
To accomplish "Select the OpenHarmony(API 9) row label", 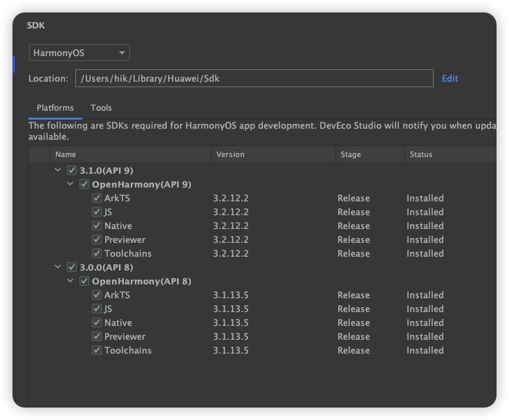I will coord(142,184).
